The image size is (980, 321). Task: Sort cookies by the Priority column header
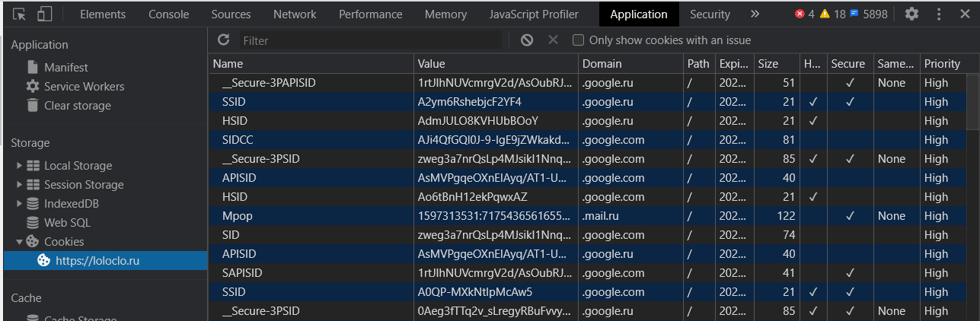pyautogui.click(x=944, y=64)
